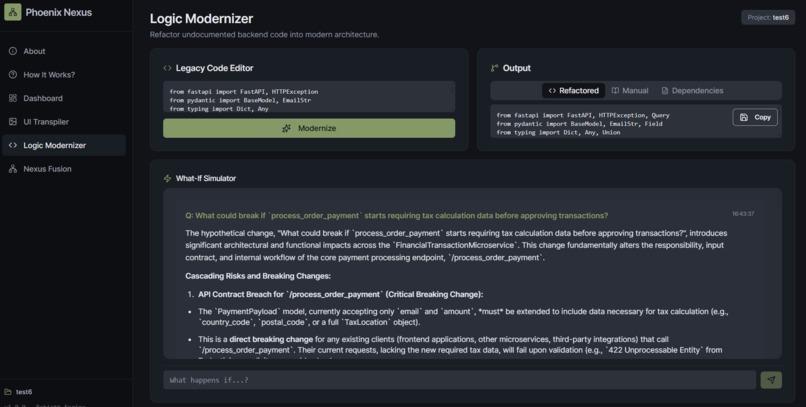Select Logic Modernizer in sidebar
Image resolution: width=806 pixels, height=407 pixels.
point(64,145)
